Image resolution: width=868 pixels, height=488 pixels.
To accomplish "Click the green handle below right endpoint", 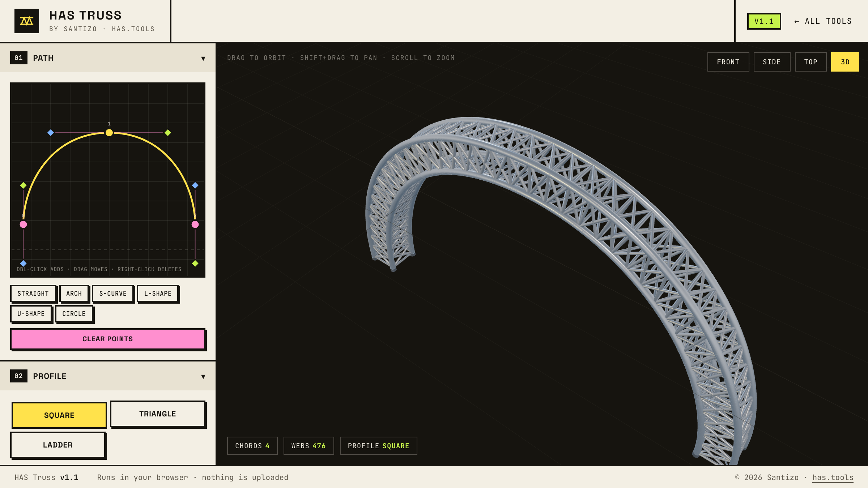I will pos(195,263).
